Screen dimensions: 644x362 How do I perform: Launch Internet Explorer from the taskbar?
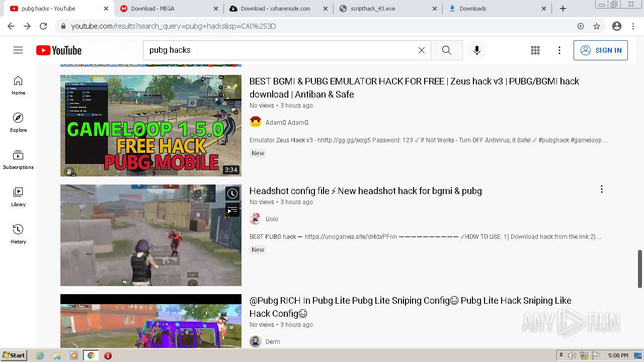tap(40, 355)
